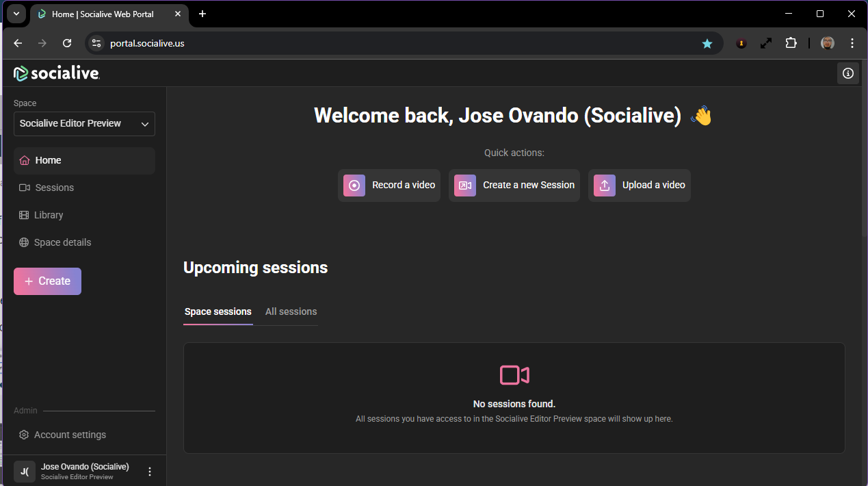
Task: Click the dark circular extension icon
Action: point(741,43)
